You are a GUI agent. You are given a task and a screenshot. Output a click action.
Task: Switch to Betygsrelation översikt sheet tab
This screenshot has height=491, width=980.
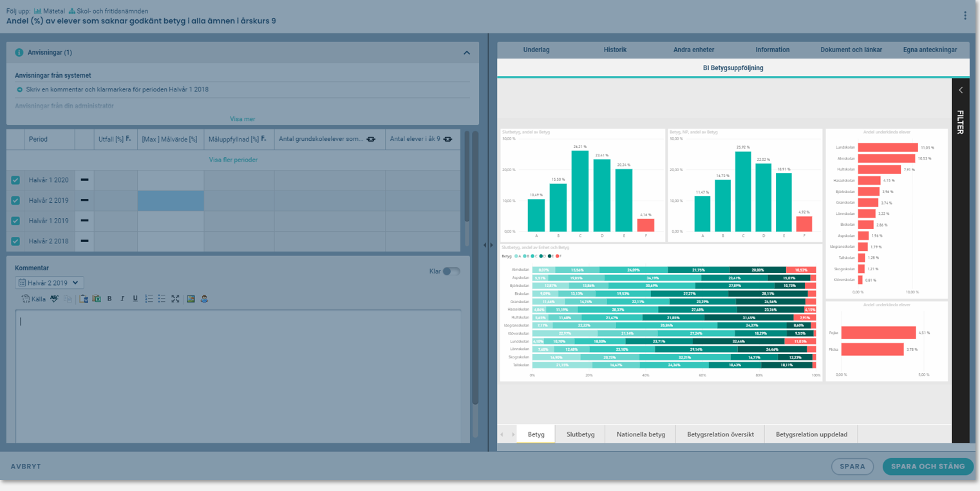point(721,434)
